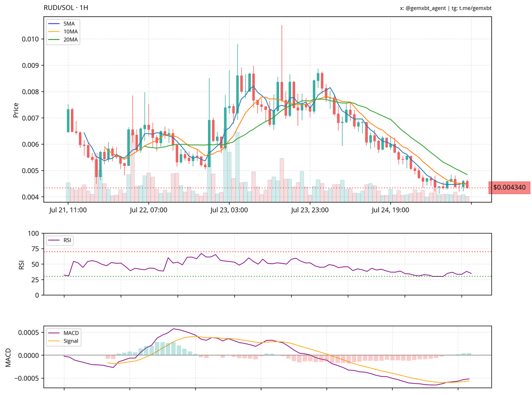Image resolution: width=532 pixels, height=395 pixels.
Task: Click the Signal legend entry
Action: pyautogui.click(x=63, y=341)
